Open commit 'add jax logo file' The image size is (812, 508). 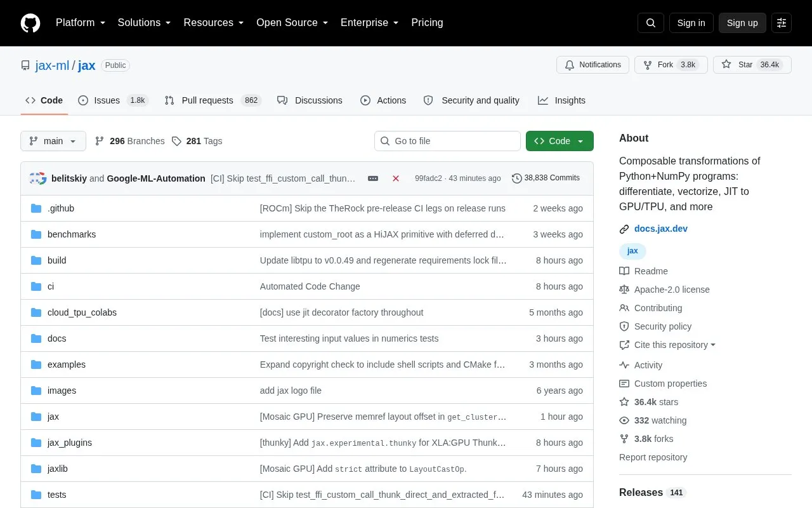point(291,391)
